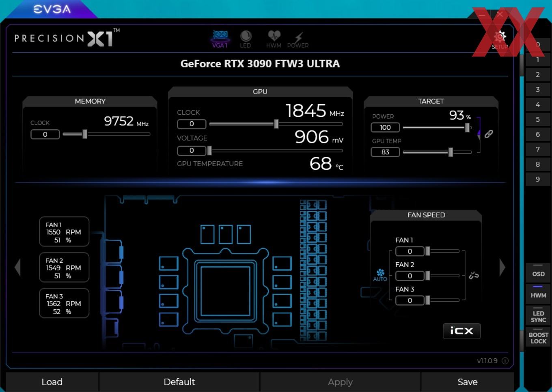Click the 1845 MHz GPU clock value
The height and width of the screenshot is (392, 552).
(x=315, y=111)
